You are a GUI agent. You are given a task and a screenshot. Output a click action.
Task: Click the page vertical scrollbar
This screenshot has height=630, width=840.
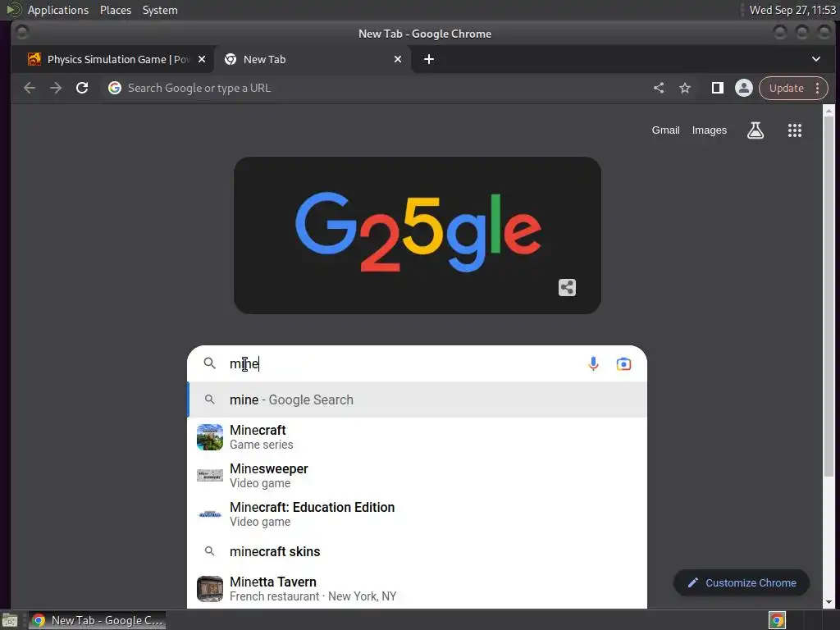coord(829,296)
